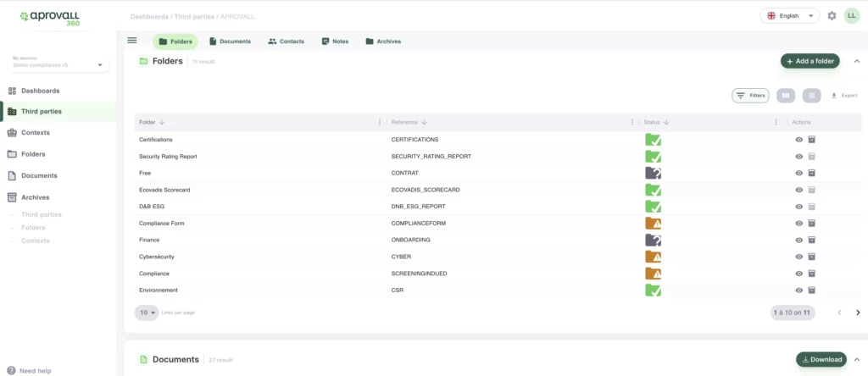Go to previous page of folders
The width and height of the screenshot is (868, 376).
[839, 313]
